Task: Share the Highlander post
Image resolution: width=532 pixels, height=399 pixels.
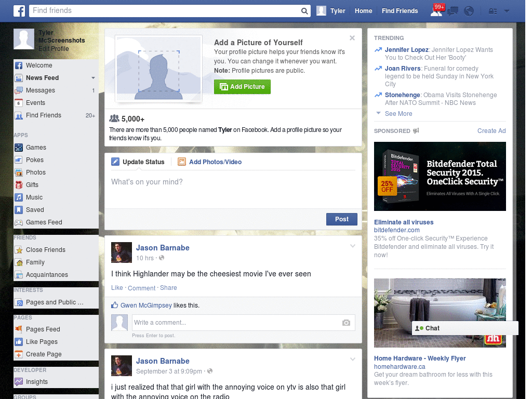Action: [x=168, y=288]
